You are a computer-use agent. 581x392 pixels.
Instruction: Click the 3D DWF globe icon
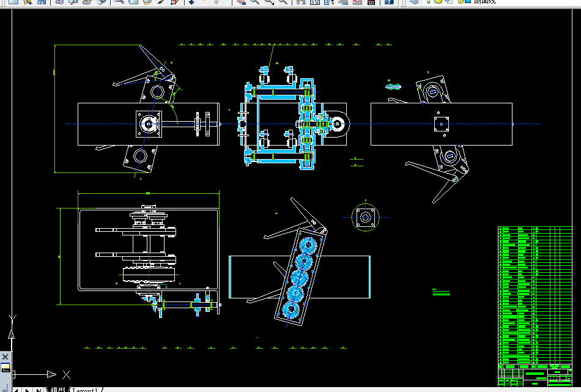pos(101,1)
